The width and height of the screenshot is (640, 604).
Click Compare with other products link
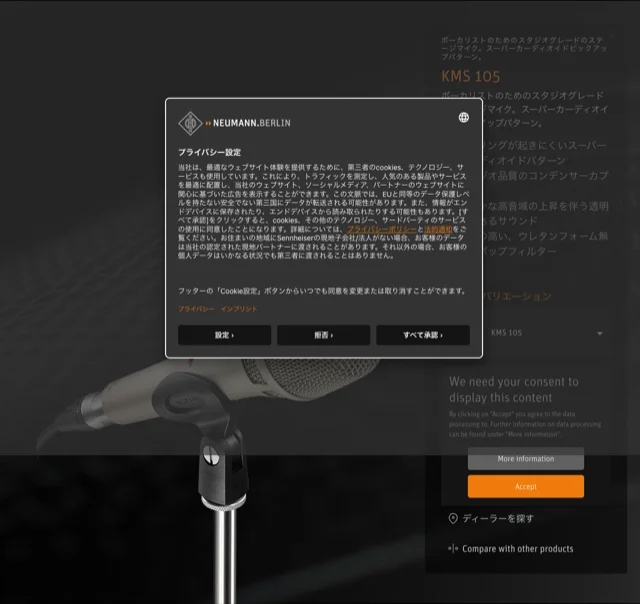518,549
